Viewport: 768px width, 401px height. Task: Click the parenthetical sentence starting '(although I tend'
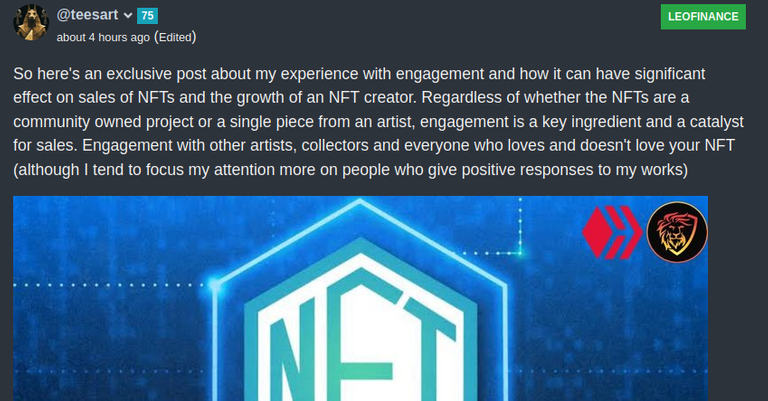(x=350, y=170)
